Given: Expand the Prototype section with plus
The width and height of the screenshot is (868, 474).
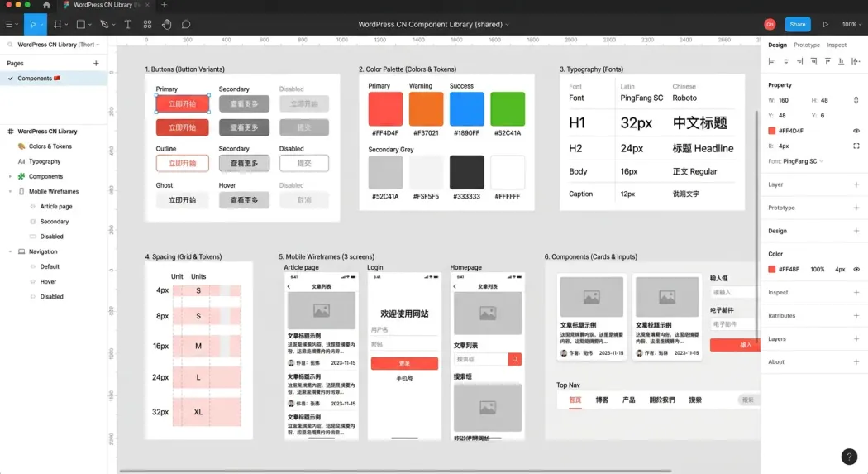Looking at the screenshot, I should 856,208.
